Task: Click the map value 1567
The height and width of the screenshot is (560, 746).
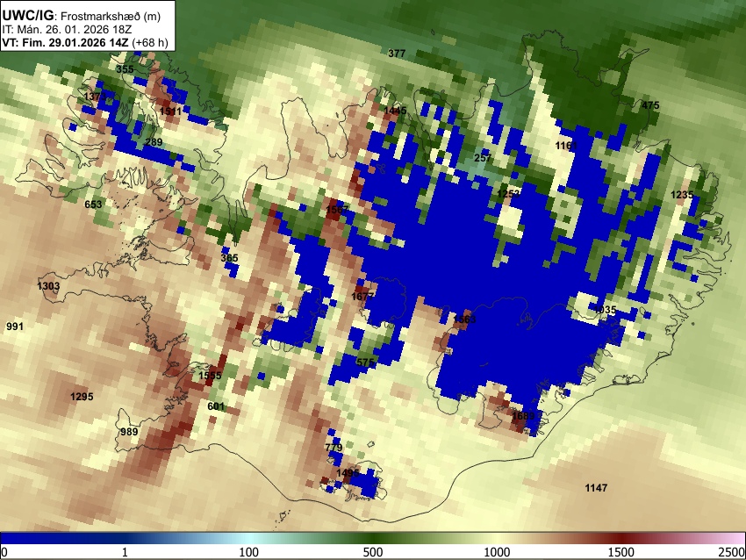Action: coord(338,210)
